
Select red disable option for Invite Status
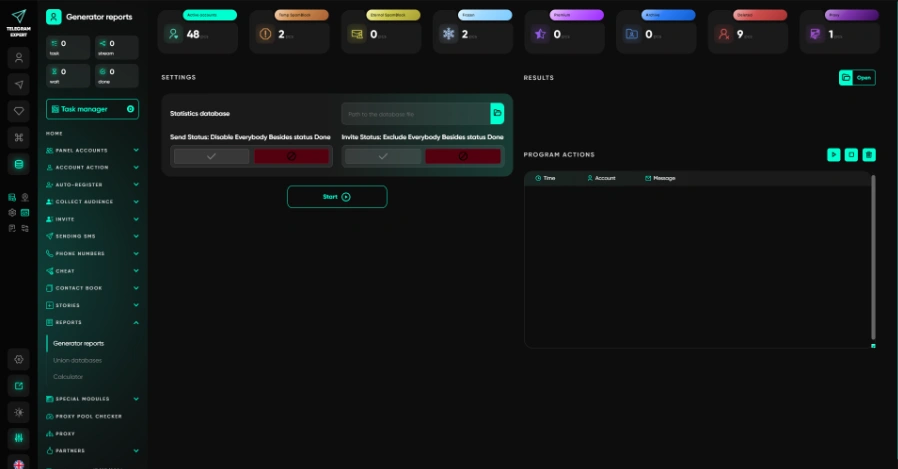463,156
